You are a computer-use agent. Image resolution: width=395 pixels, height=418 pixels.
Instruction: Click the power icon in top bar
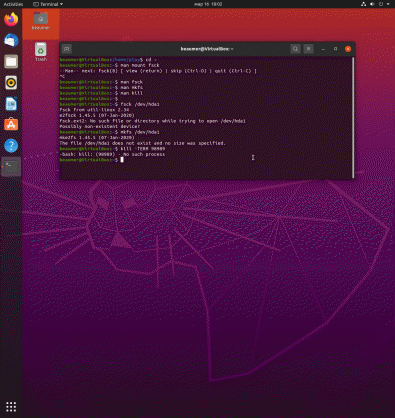click(x=381, y=4)
